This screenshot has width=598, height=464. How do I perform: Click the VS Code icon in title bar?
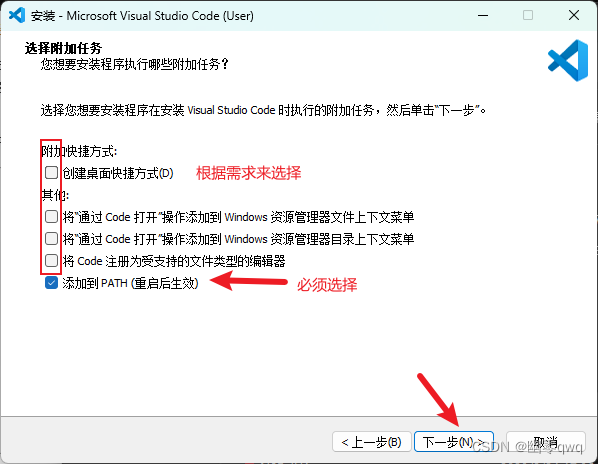coord(17,15)
